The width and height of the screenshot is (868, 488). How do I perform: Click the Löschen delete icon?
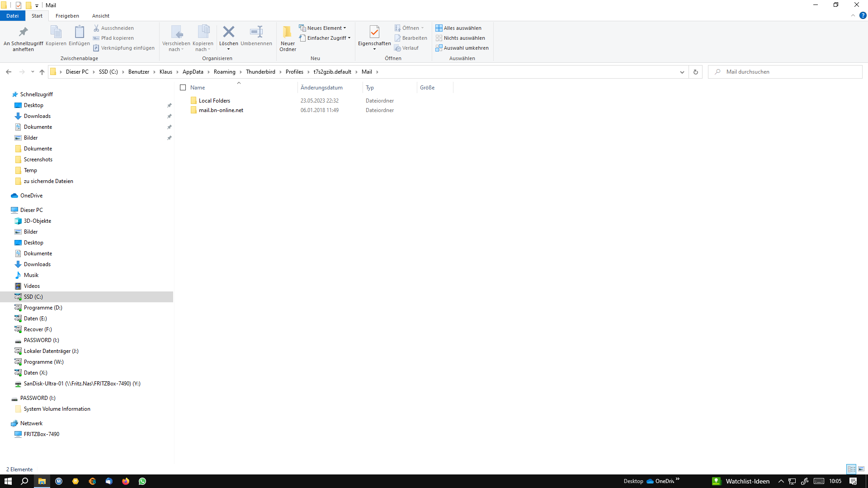(228, 33)
